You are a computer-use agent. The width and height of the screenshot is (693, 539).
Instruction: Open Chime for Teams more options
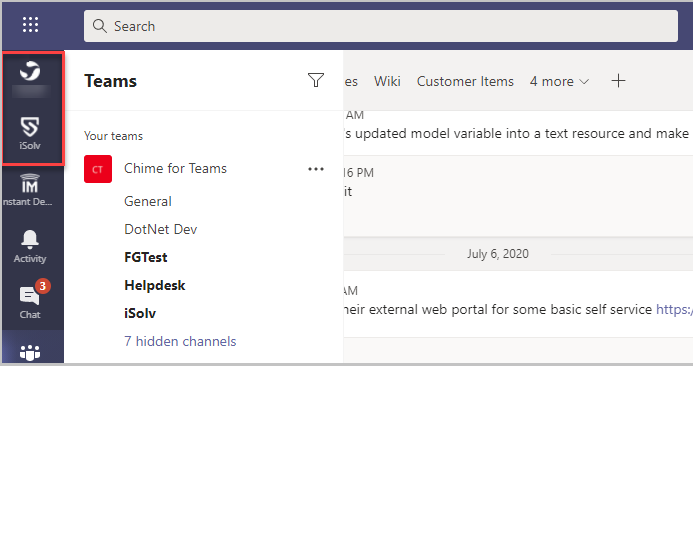[316, 169]
